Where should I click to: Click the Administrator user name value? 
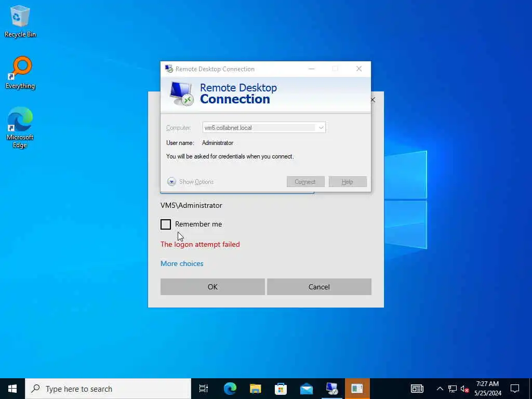218,143
